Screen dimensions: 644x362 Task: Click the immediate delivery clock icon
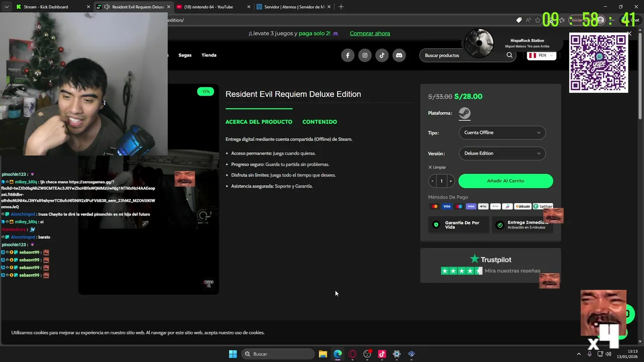pyautogui.click(x=500, y=225)
